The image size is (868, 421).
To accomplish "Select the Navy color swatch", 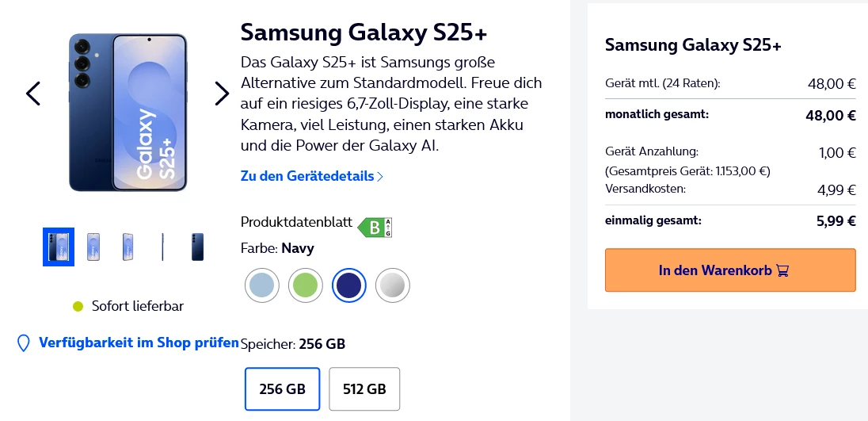I will pyautogui.click(x=348, y=285).
